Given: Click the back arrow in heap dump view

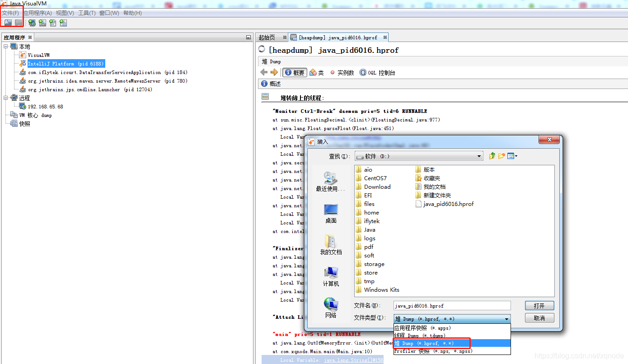Looking at the screenshot, I should click(x=264, y=72).
